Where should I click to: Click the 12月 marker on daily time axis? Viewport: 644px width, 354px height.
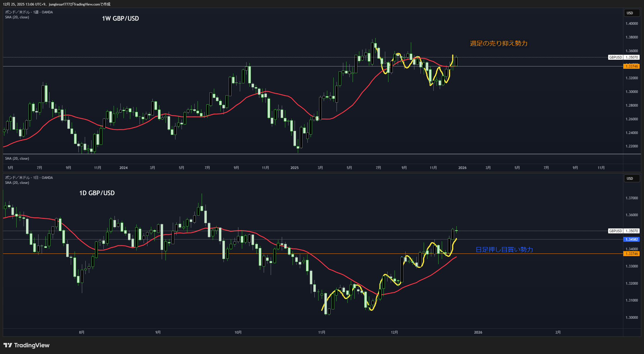point(394,332)
